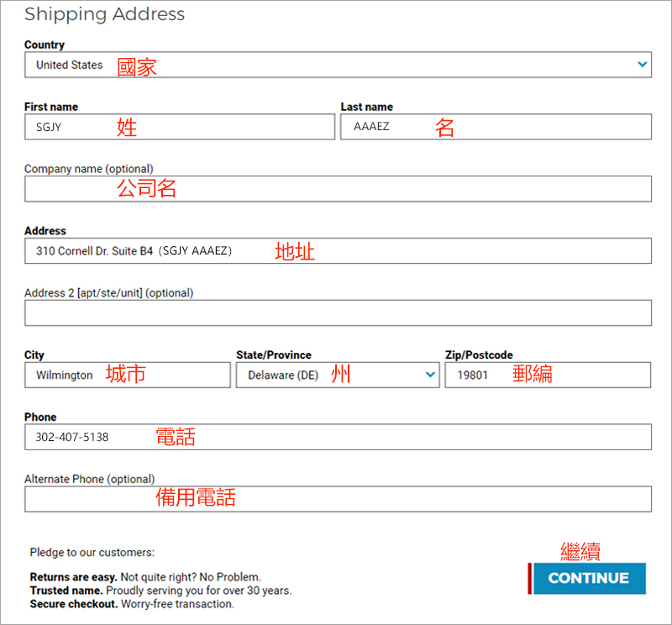
Task: Click the Shipping Address heading
Action: [x=104, y=14]
